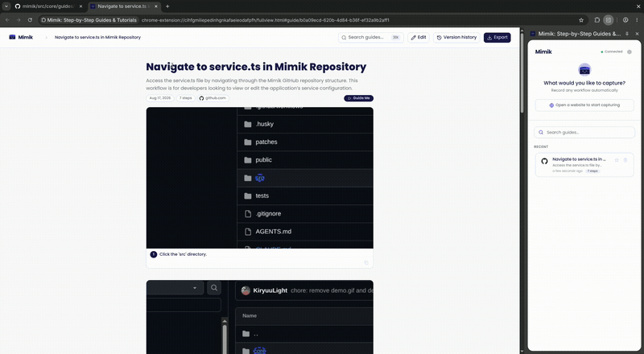Reload the current page
The width and height of the screenshot is (644, 354).
click(x=30, y=20)
